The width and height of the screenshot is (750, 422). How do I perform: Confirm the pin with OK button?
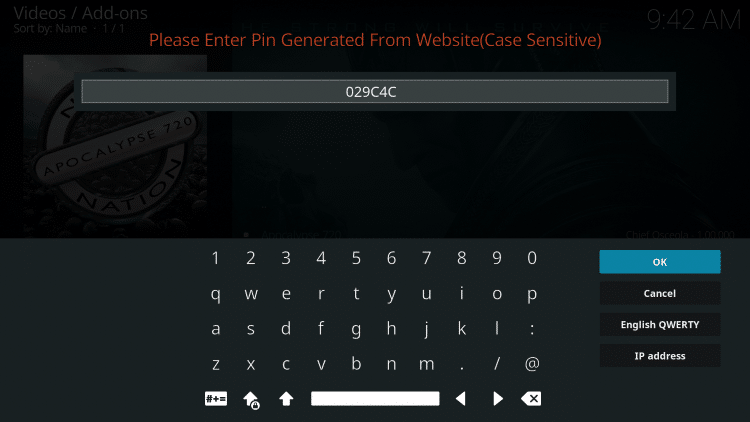[x=660, y=262]
